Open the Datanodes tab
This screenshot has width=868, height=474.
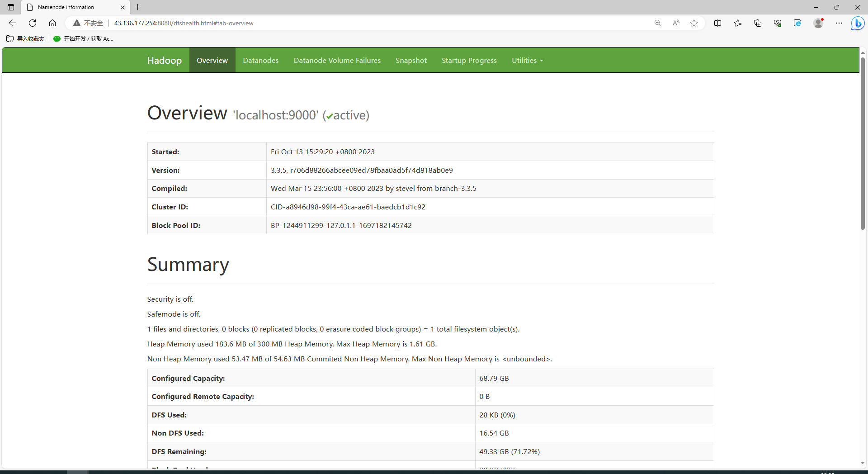(x=261, y=60)
